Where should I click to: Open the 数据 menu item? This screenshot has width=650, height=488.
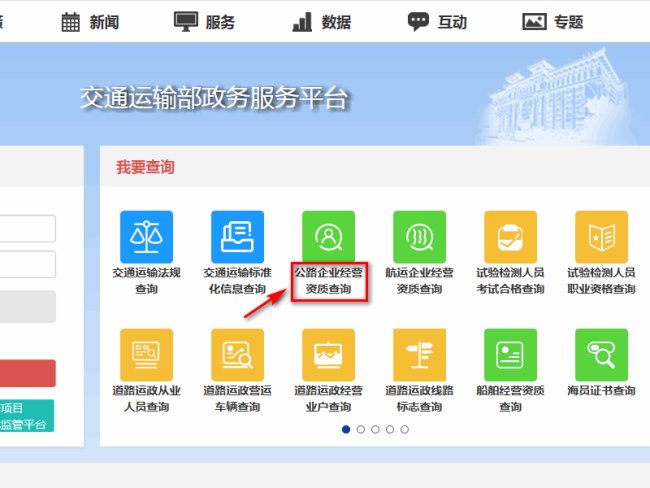336,22
